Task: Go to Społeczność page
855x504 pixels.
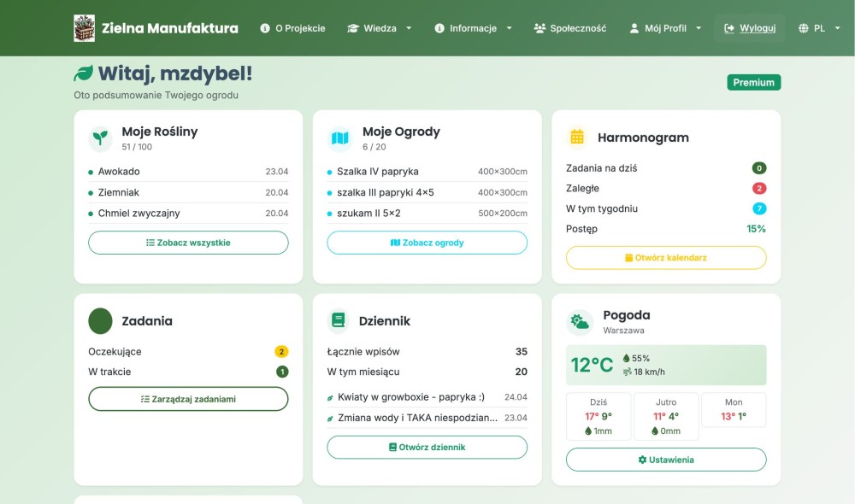Action: pyautogui.click(x=569, y=28)
